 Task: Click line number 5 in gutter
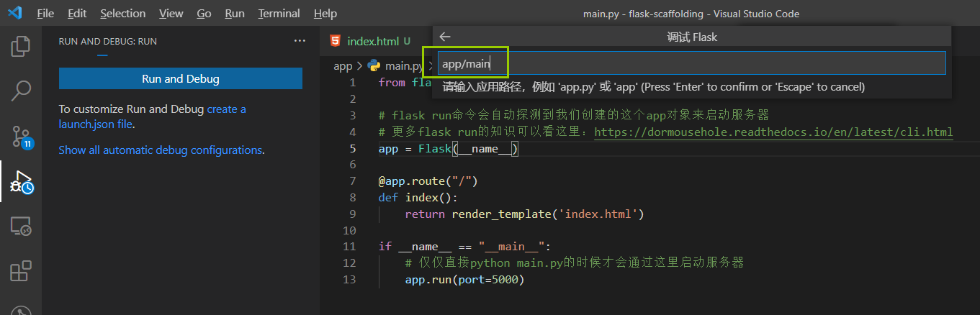[x=352, y=148]
